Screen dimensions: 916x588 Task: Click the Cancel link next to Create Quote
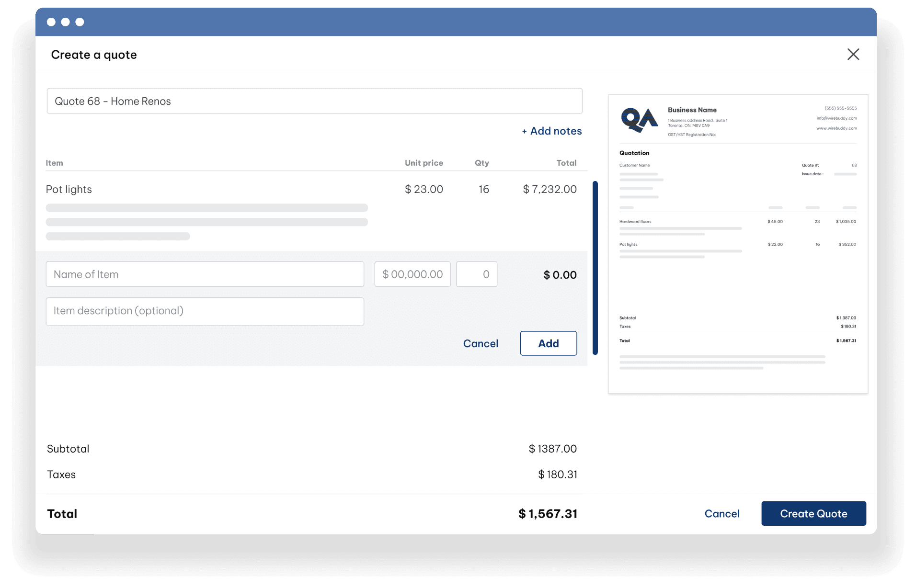coord(722,514)
